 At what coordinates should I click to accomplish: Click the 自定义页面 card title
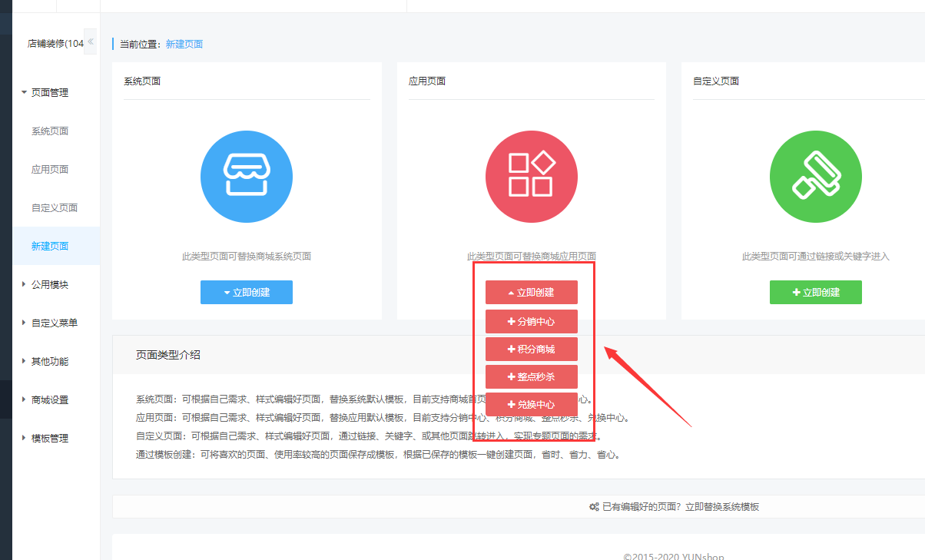pos(716,81)
